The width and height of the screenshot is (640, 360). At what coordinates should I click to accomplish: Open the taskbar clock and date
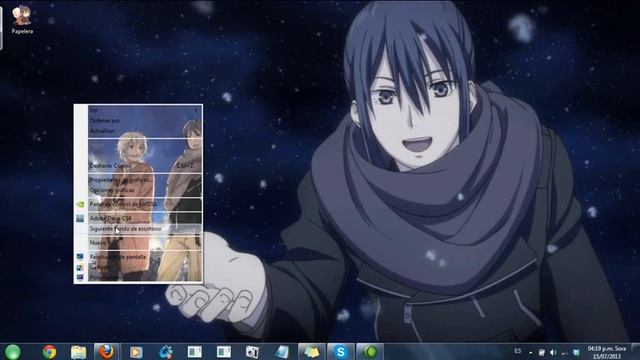(607, 352)
